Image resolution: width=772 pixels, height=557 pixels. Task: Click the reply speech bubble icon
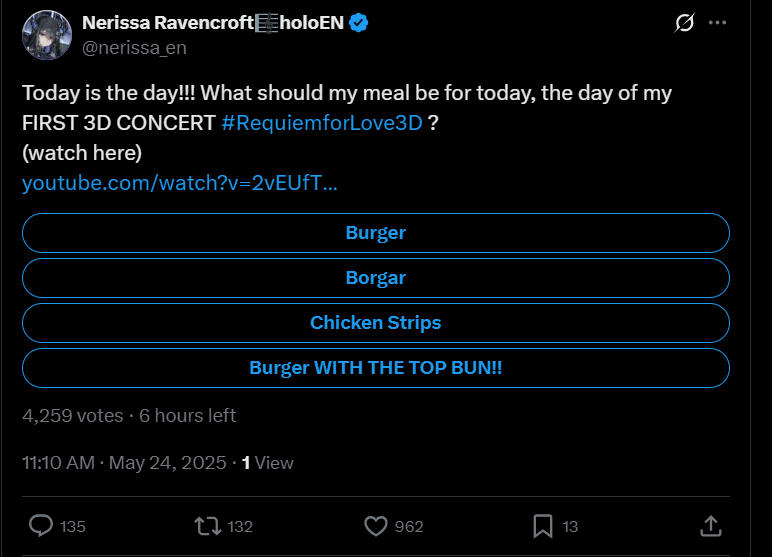click(x=41, y=526)
